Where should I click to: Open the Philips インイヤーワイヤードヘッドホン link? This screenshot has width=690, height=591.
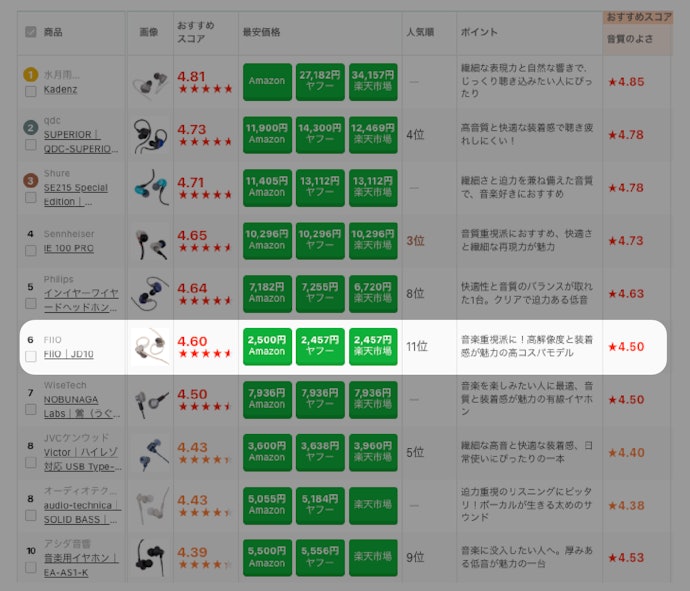[x=81, y=300]
